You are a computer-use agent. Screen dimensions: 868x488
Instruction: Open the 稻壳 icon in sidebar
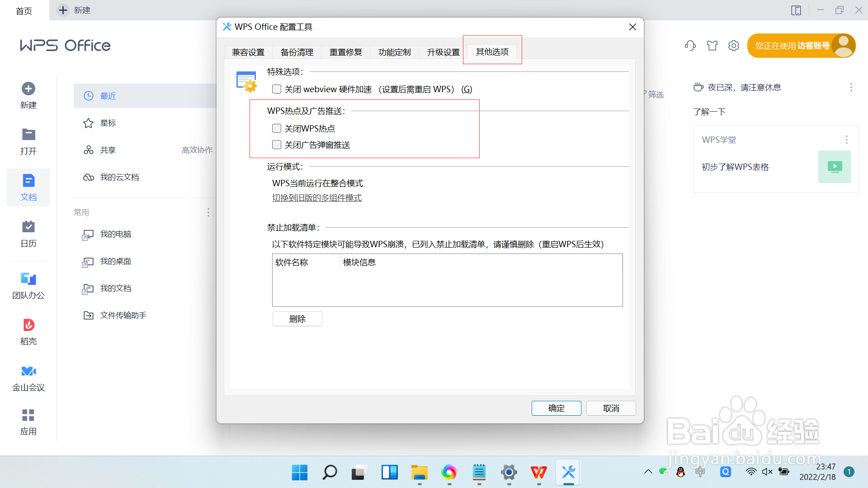[x=28, y=325]
